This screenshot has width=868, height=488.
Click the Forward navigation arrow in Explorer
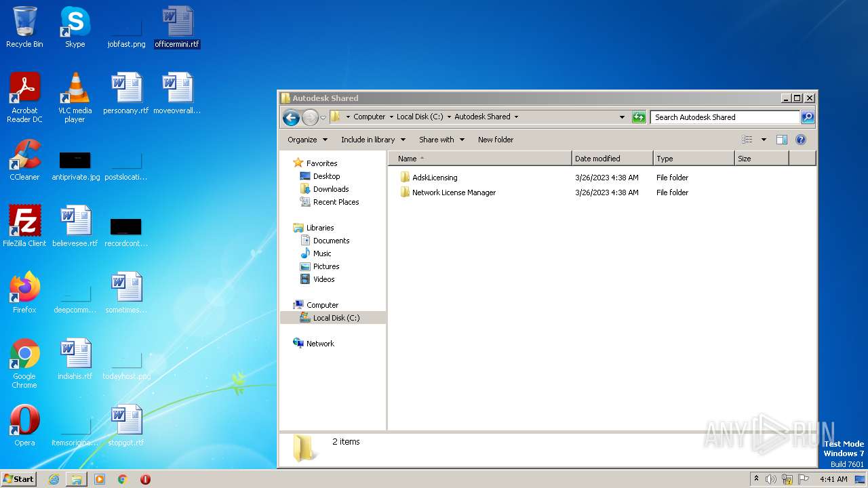[310, 117]
